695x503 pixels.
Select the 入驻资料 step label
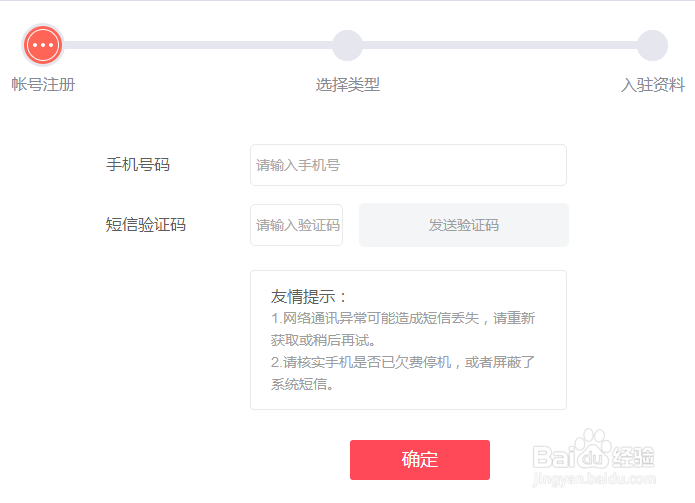coord(652,85)
